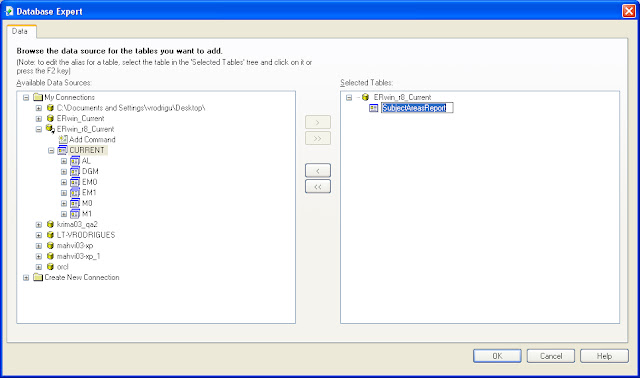
Task: Click the My Connections folder icon
Action: point(38,97)
